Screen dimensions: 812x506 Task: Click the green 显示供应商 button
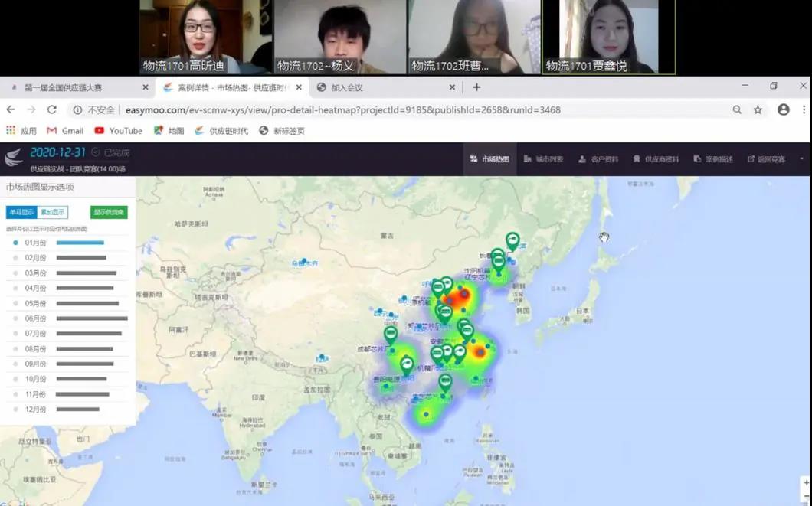pos(109,212)
